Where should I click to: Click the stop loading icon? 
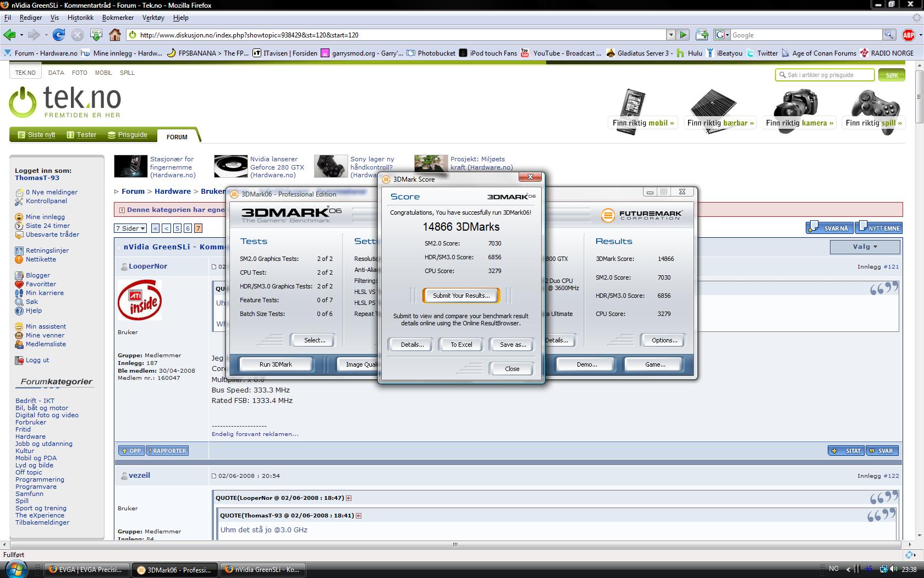click(78, 35)
